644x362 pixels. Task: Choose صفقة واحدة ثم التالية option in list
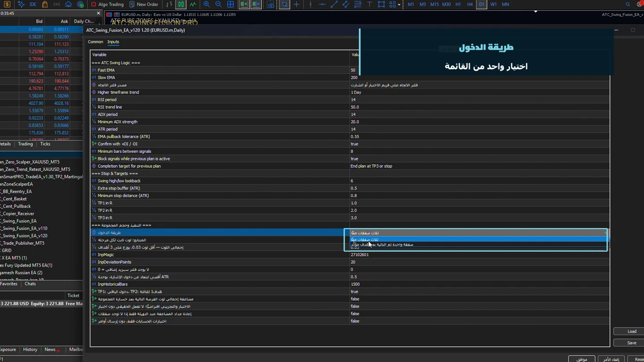pyautogui.click(x=479, y=244)
